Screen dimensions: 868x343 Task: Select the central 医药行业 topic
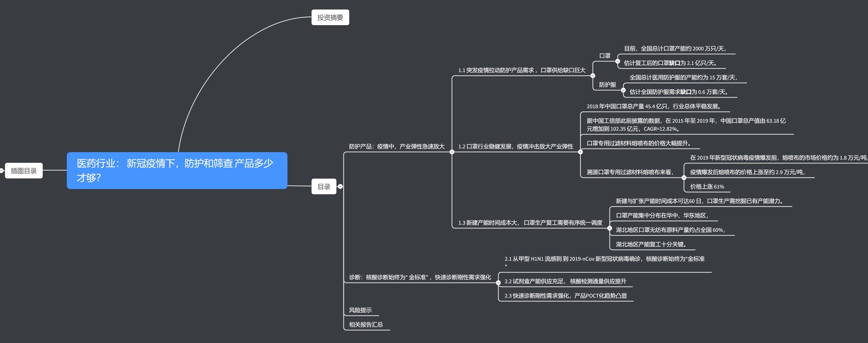click(x=177, y=171)
